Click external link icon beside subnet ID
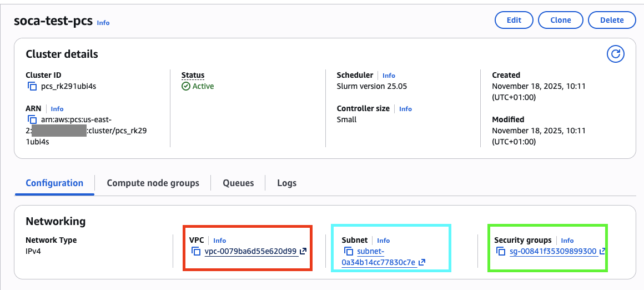The width and height of the screenshot is (644, 290). [x=422, y=262]
